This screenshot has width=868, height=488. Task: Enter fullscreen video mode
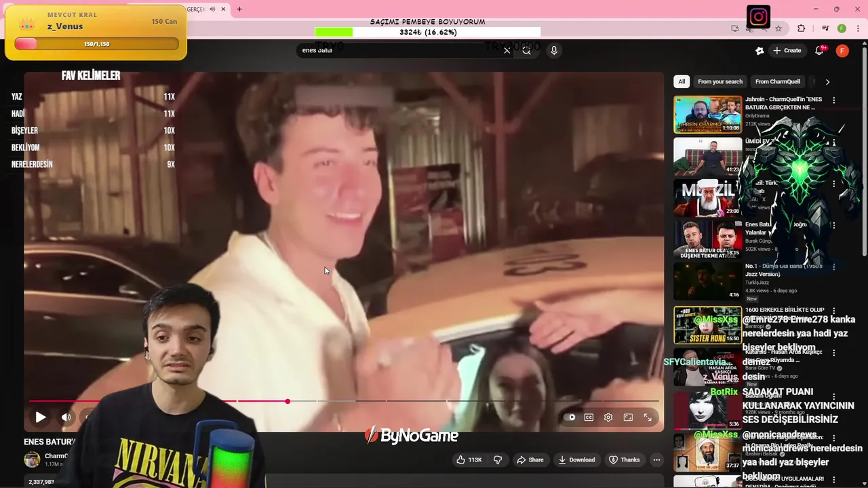click(648, 418)
